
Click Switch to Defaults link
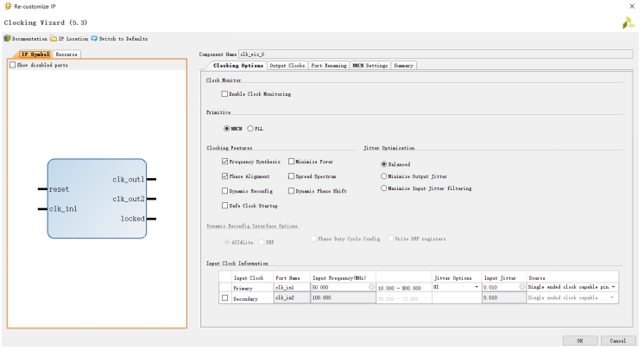tap(123, 39)
